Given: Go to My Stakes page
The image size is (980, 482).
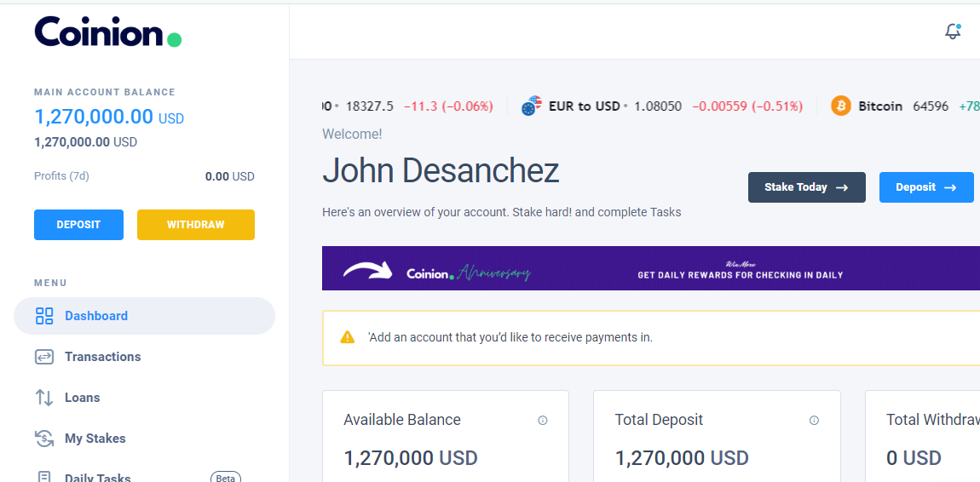Looking at the screenshot, I should pyautogui.click(x=95, y=439).
